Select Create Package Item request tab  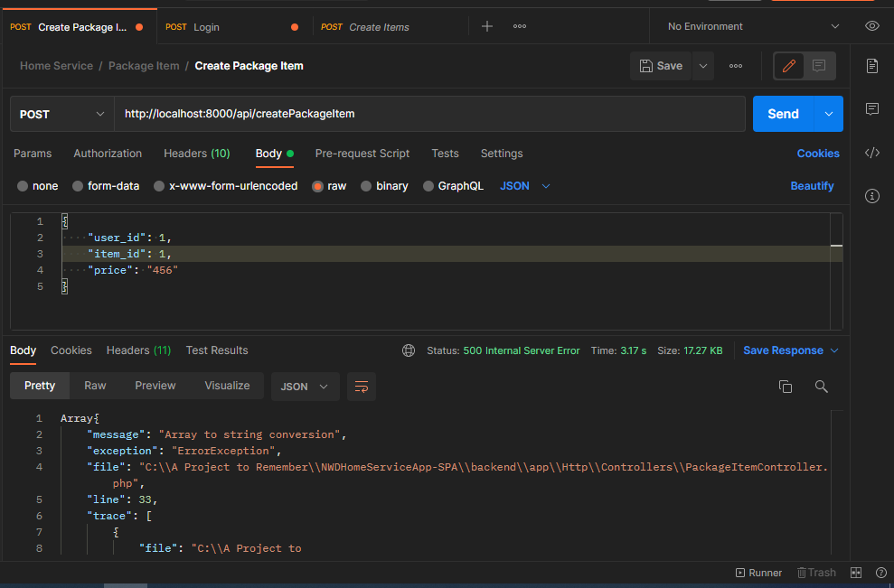80,27
